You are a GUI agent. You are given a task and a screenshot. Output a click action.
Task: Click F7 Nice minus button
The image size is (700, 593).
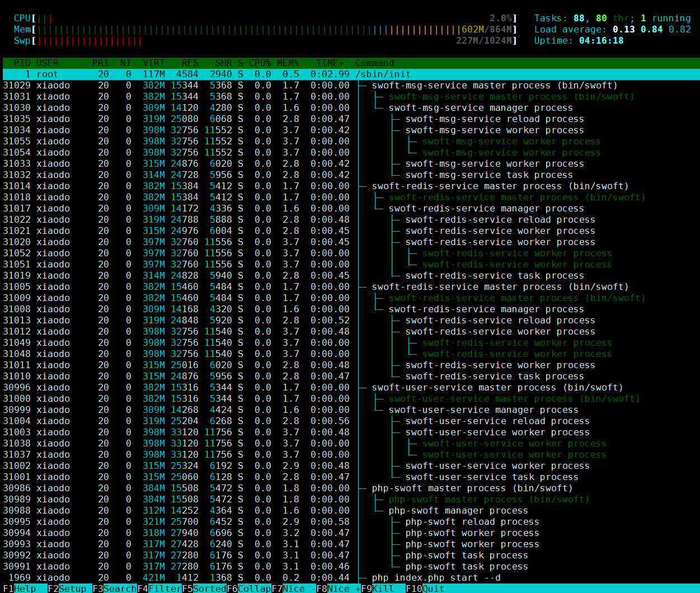(294, 589)
